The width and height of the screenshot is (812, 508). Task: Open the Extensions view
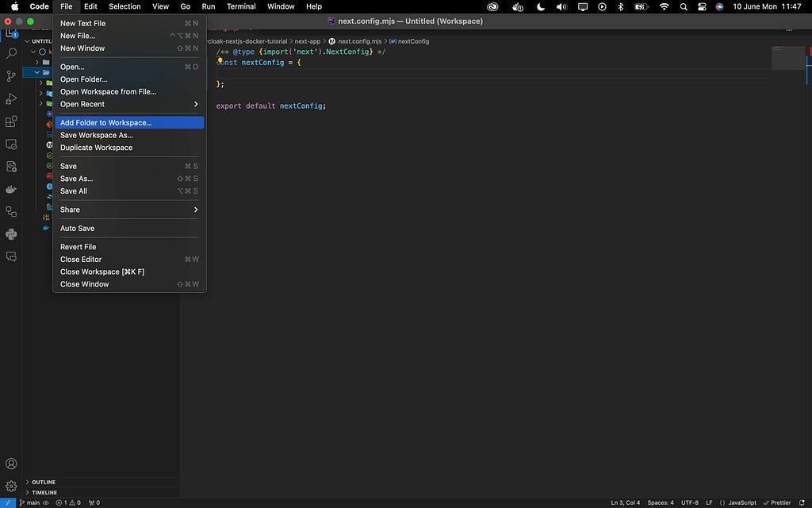[x=11, y=121]
